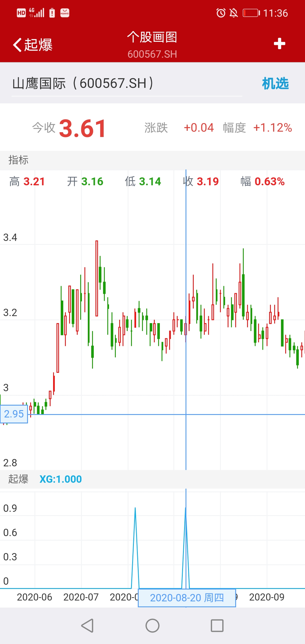The height and width of the screenshot is (644, 305).
Task: Tap the stock name field 山鹰国际
Action: [83, 84]
